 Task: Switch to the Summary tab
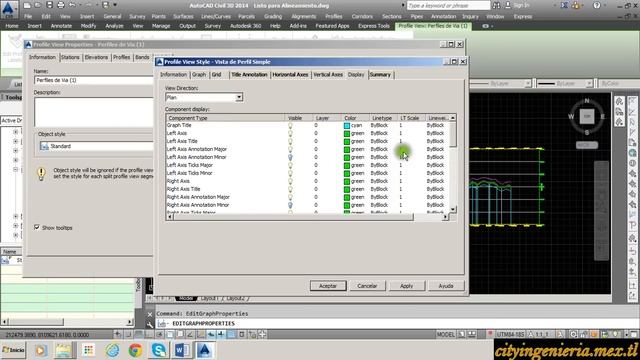[x=380, y=75]
